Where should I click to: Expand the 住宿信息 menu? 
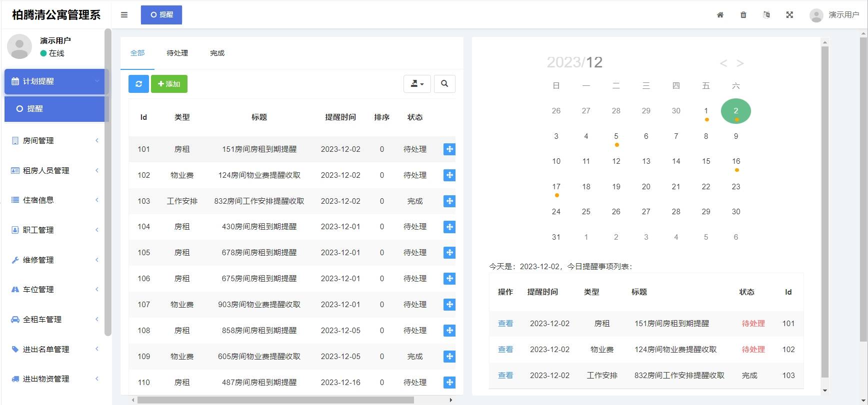[x=55, y=200]
